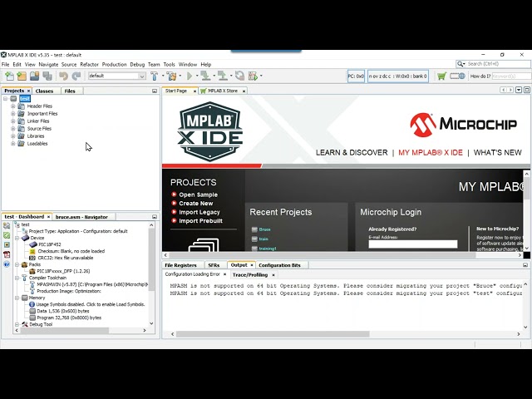Open the dropdown arrow beside Build hammer
Image resolution: width=532 pixels, height=399 pixels.
(163, 76)
